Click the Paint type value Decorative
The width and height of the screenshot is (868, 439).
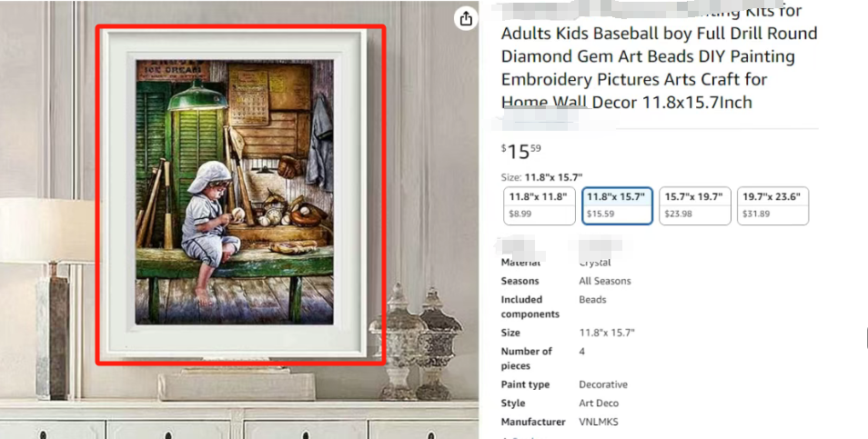(603, 384)
